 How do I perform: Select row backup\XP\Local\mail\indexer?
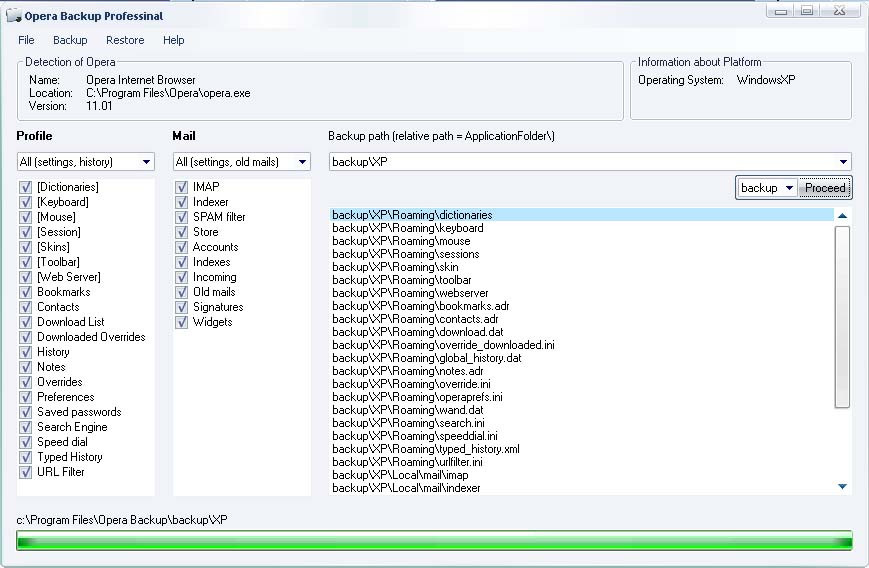tap(582, 488)
